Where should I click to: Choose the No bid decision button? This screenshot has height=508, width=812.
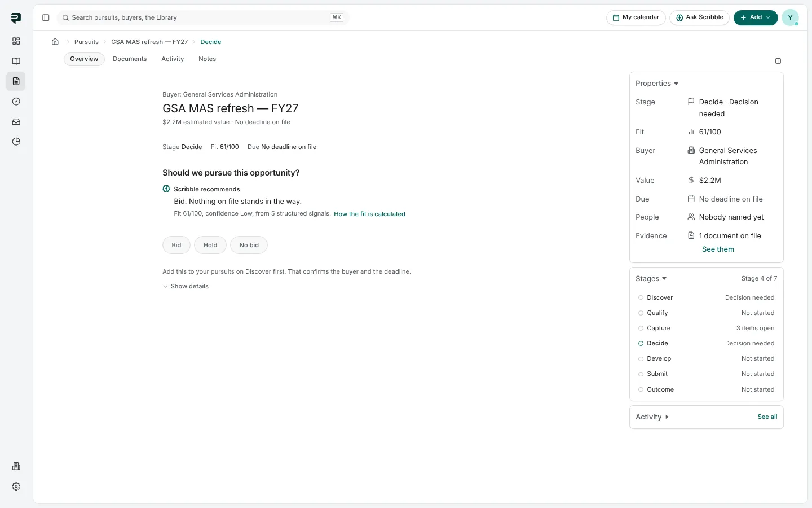tap(249, 245)
